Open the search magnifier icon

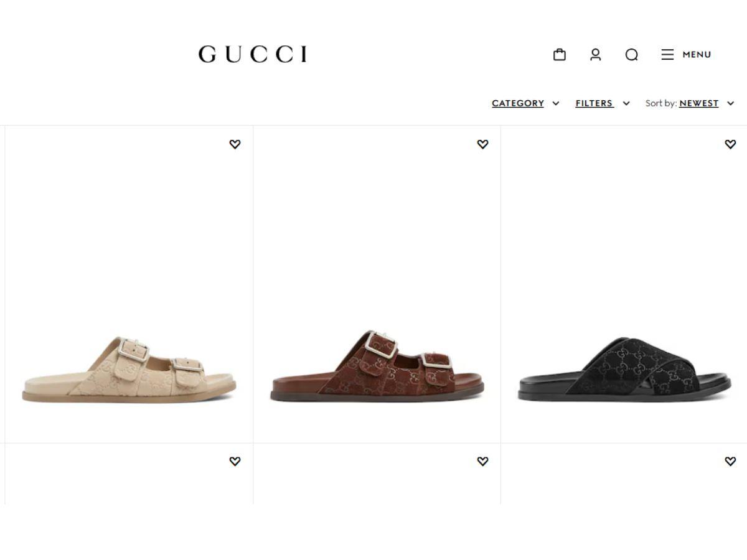pyautogui.click(x=632, y=55)
